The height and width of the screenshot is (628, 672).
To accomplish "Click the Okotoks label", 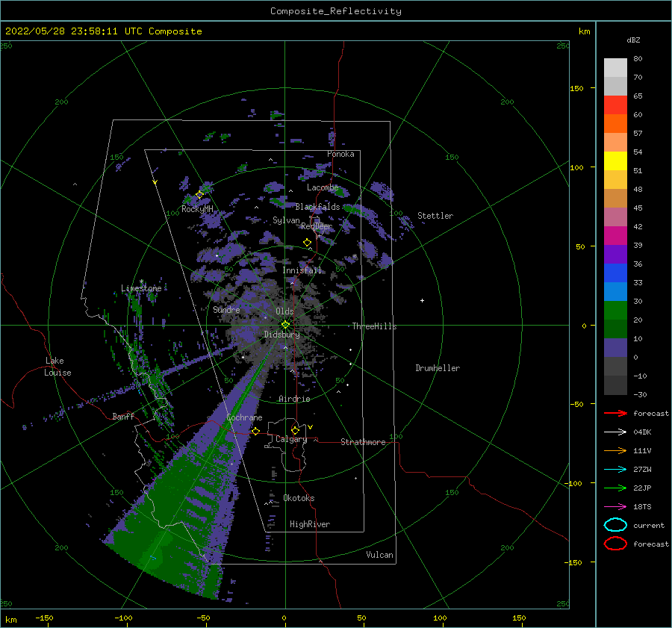I will (299, 498).
